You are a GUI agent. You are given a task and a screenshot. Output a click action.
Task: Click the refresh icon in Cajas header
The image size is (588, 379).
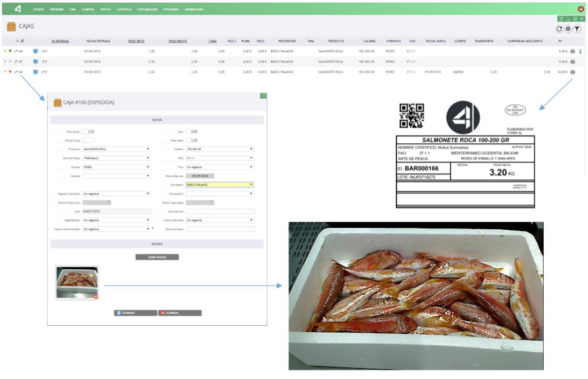559,29
